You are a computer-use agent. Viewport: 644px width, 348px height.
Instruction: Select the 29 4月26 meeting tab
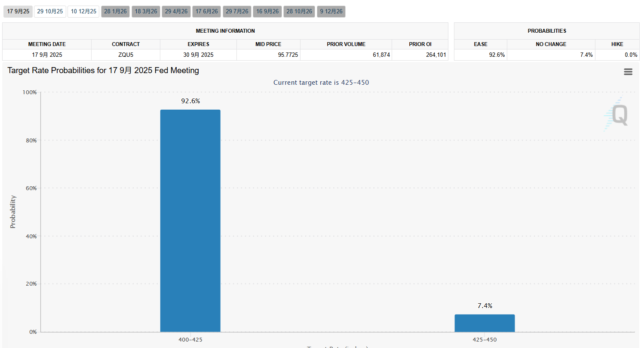tap(176, 12)
